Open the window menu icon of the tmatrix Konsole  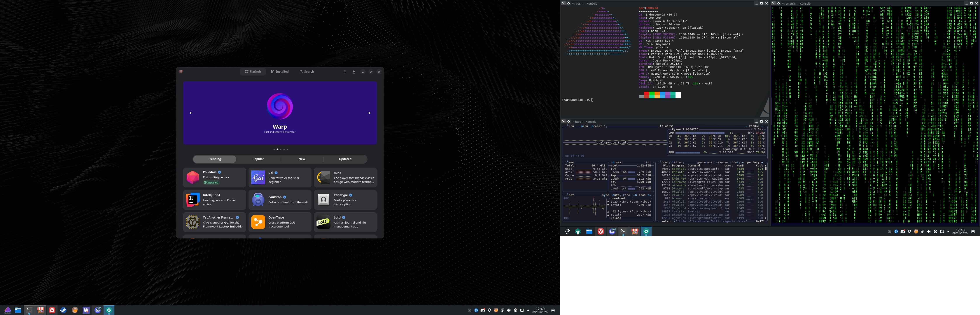coord(773,3)
